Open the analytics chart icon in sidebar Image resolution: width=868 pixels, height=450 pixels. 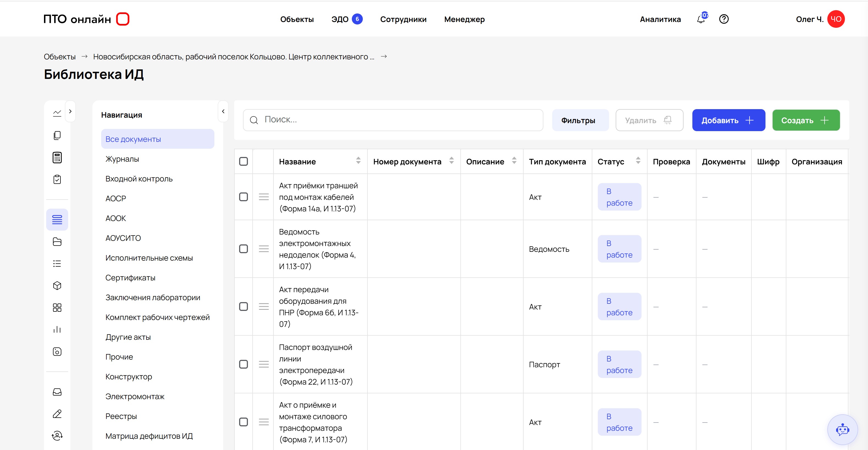point(57,113)
